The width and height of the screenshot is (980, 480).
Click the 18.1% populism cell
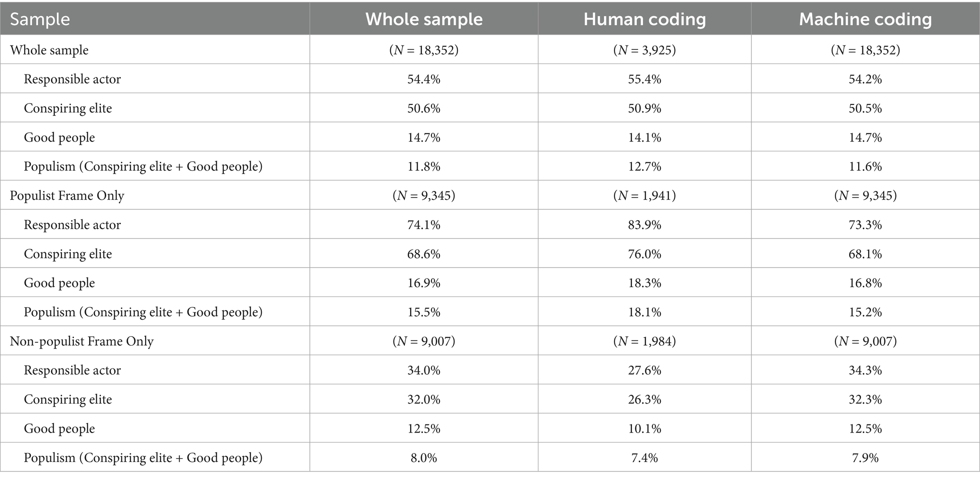coord(644,312)
